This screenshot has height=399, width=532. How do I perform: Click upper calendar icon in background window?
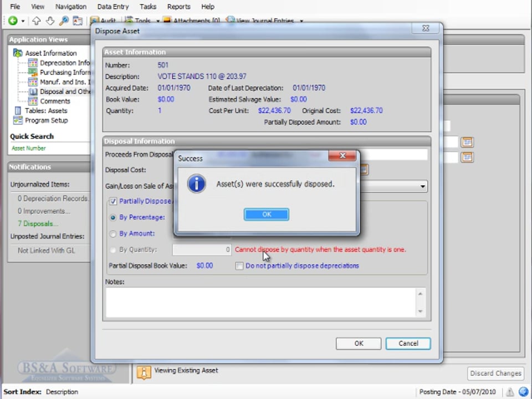467,142
